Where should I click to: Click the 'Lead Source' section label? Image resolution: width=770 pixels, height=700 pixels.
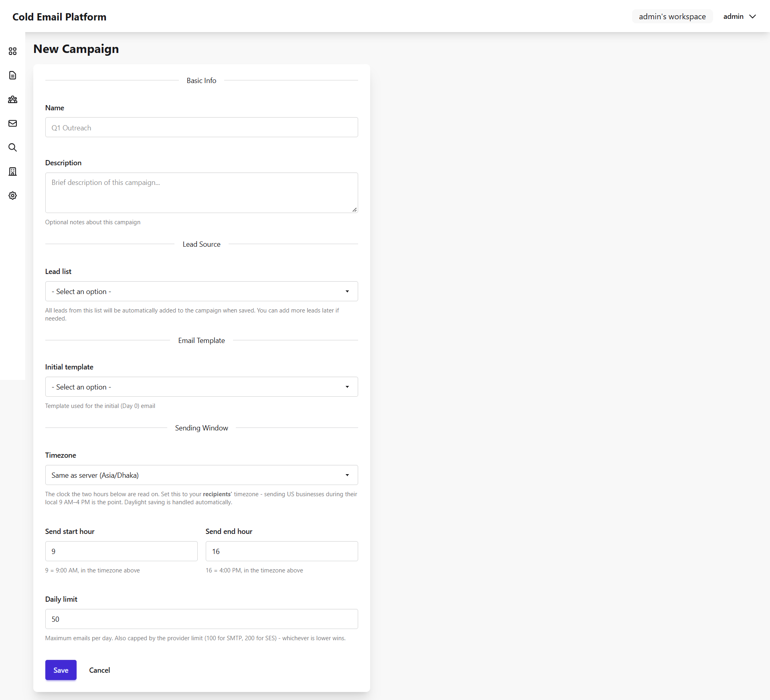201,244
